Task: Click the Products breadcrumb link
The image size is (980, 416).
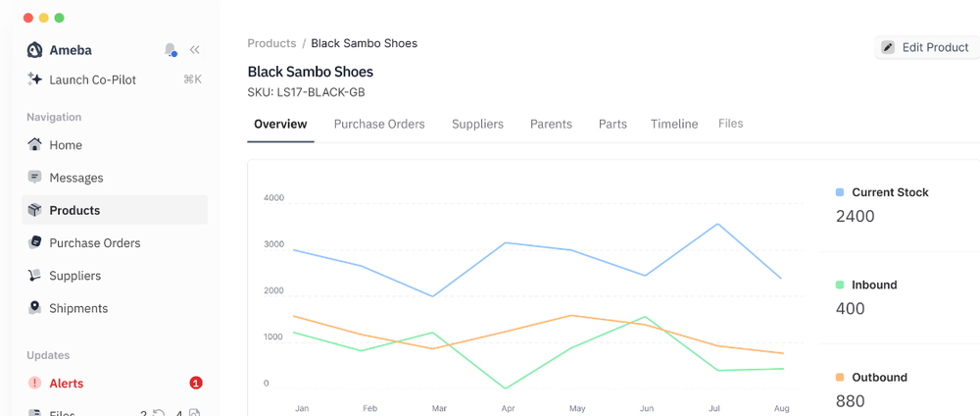Action: (271, 43)
